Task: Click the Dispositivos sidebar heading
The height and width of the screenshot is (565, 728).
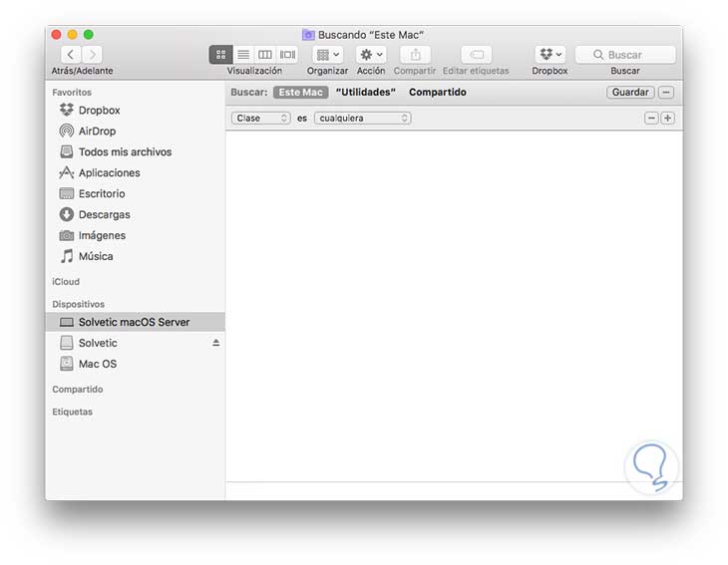Action: pos(79,304)
